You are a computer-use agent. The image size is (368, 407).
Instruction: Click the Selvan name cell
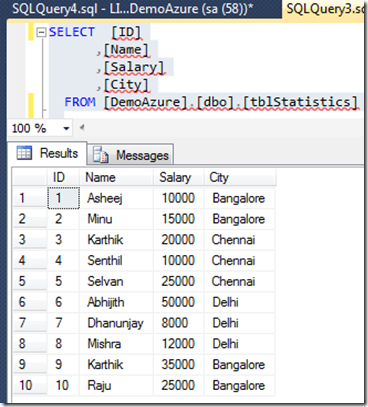116,281
